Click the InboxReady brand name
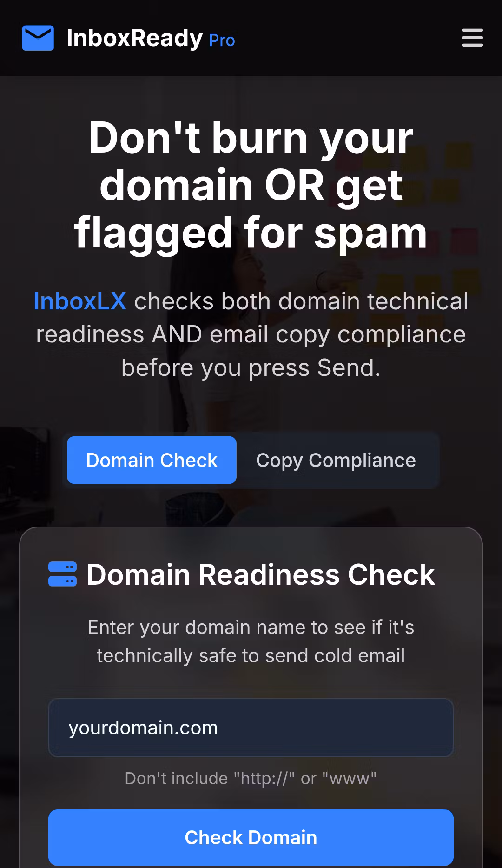 (x=135, y=38)
